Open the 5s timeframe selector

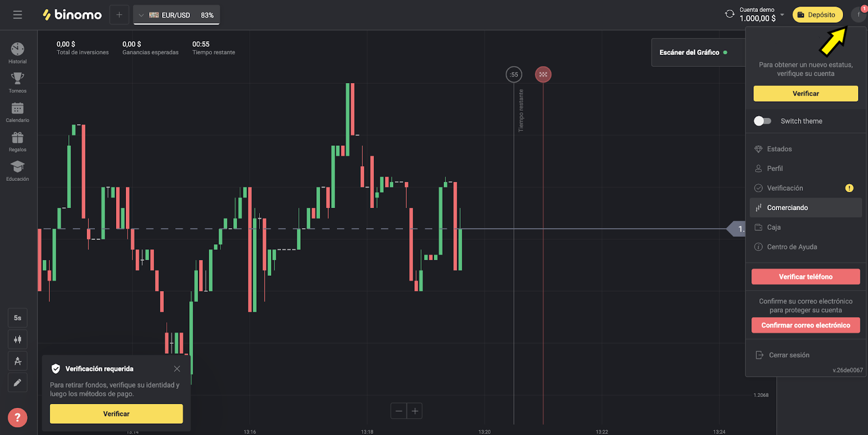point(17,318)
